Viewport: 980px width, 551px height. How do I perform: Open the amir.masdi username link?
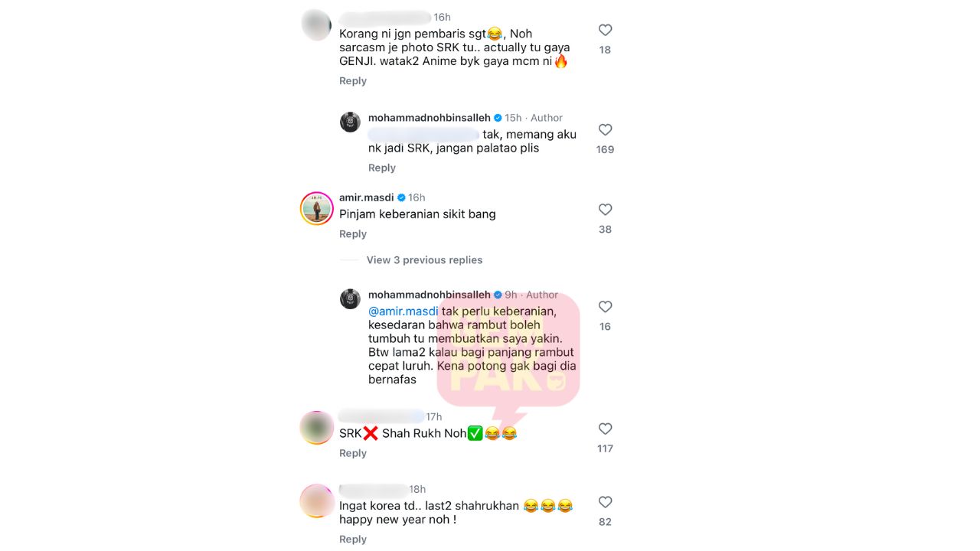click(x=367, y=197)
